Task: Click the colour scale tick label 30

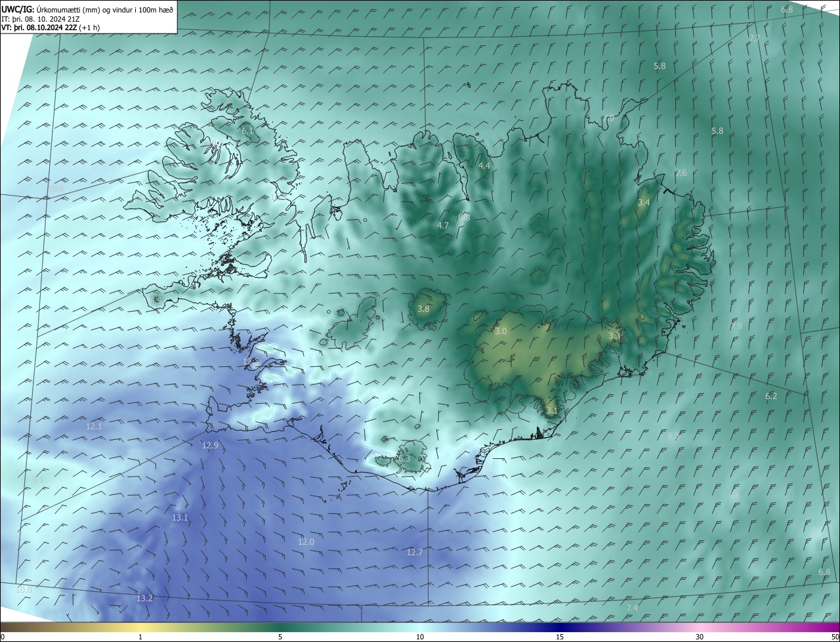Action: [x=700, y=637]
